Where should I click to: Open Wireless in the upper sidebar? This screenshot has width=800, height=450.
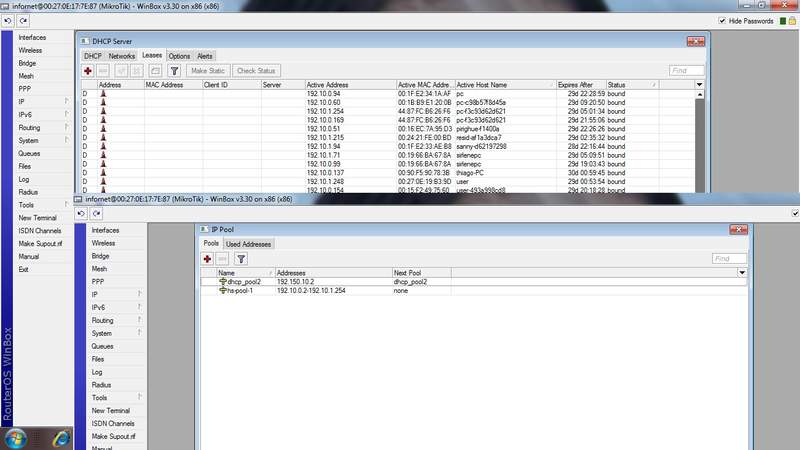[x=30, y=51]
